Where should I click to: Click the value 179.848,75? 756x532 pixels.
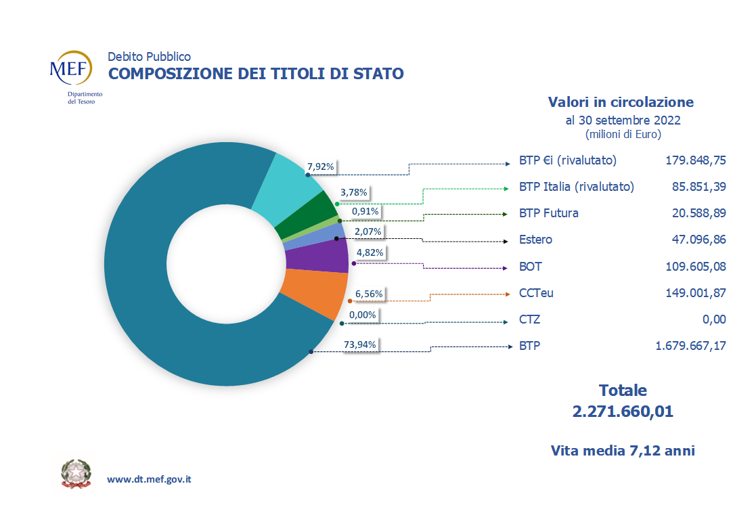click(696, 160)
